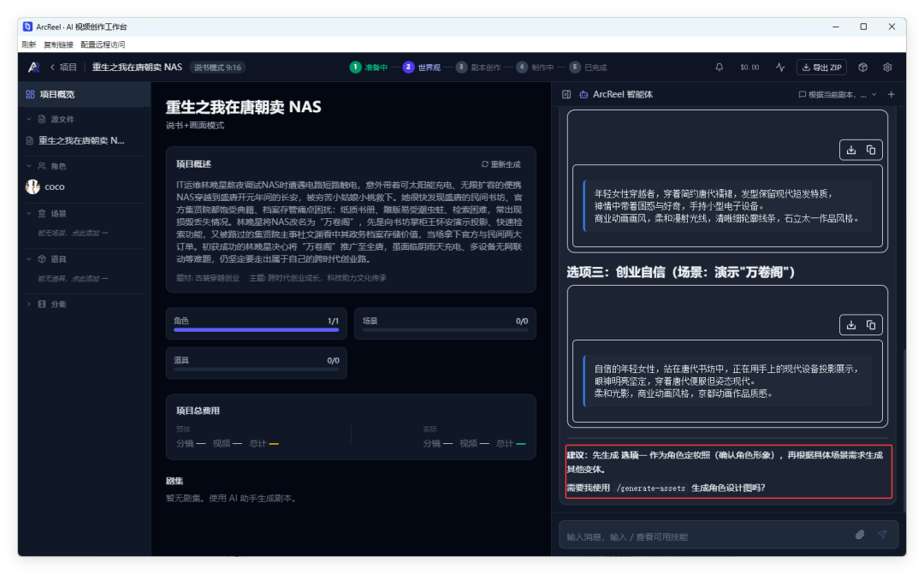
Task: Click the 选项三：创业自信 heading
Action: pyautogui.click(x=681, y=272)
